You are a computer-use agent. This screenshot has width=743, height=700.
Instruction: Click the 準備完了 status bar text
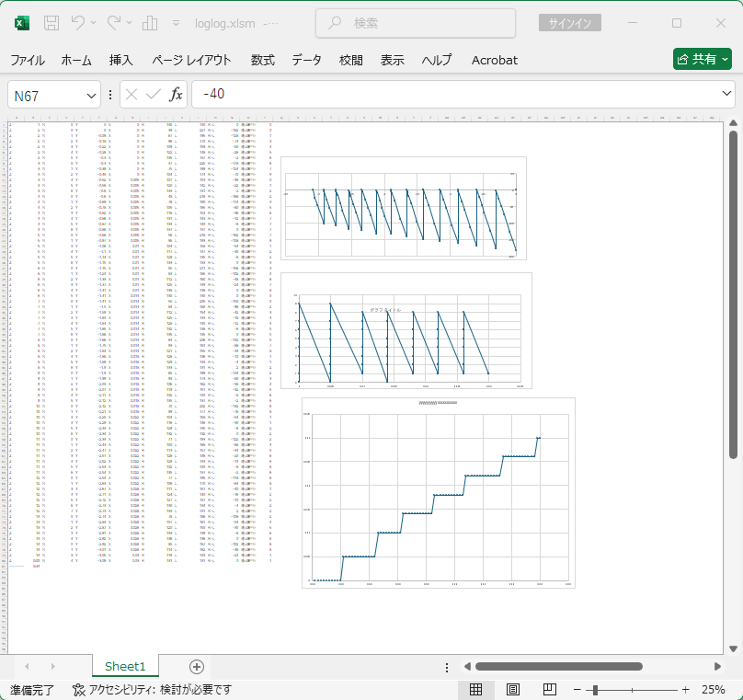[x=32, y=690]
